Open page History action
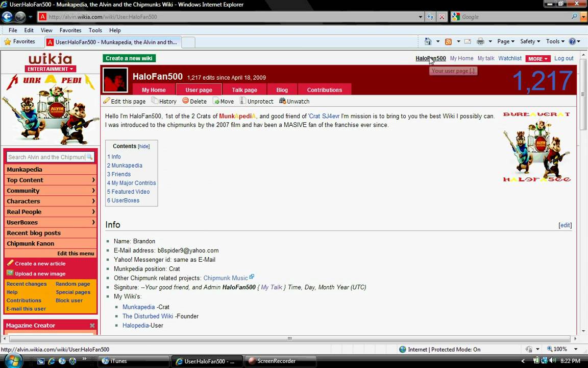Viewport: 588px width, 368px height. (164, 101)
